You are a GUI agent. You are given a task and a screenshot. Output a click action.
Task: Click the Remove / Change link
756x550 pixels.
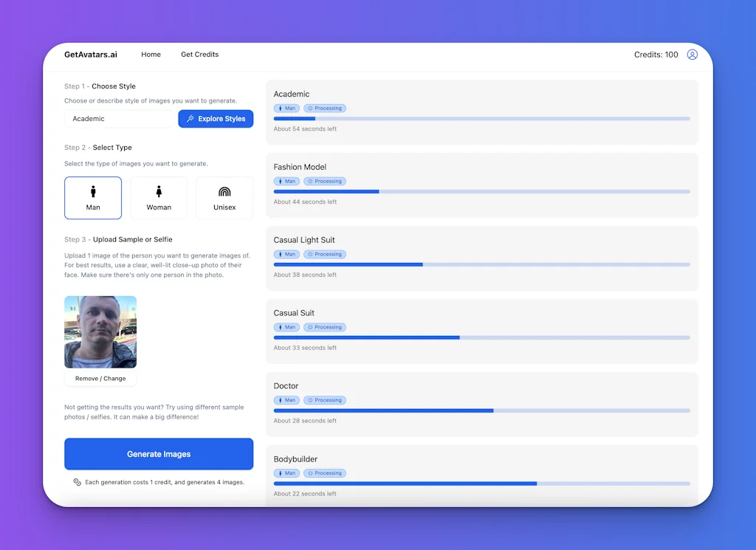100,378
